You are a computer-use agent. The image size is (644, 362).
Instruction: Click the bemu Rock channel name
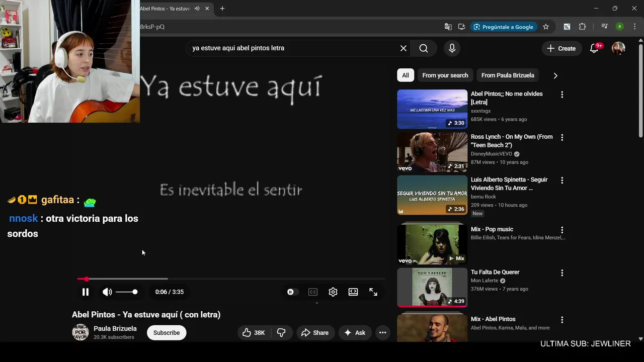click(484, 197)
